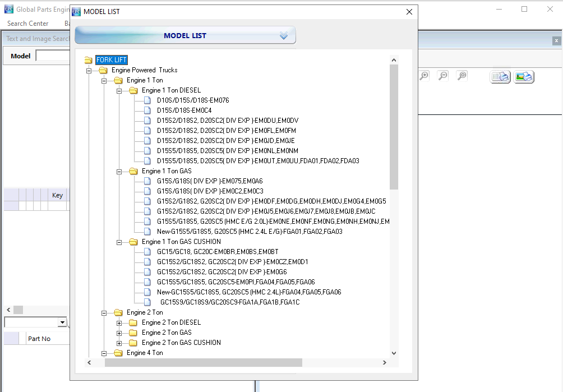
Task: Close the MODEL LIST dialog
Action: coord(409,12)
